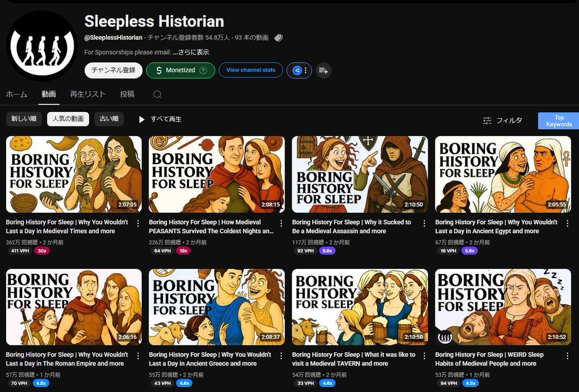Open options menu for Medieval TAVERN video
The height and width of the screenshot is (392, 579).
click(424, 356)
